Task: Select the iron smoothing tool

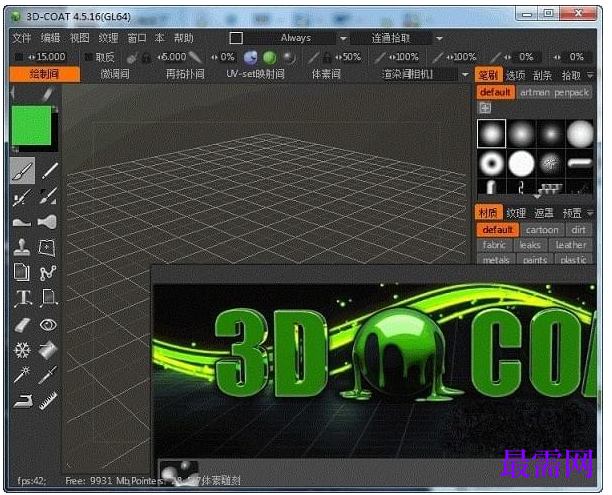Action: click(22, 401)
